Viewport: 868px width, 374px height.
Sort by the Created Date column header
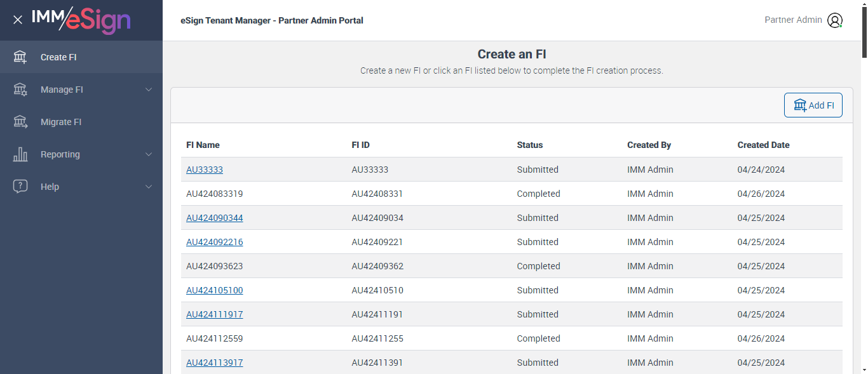click(x=763, y=145)
